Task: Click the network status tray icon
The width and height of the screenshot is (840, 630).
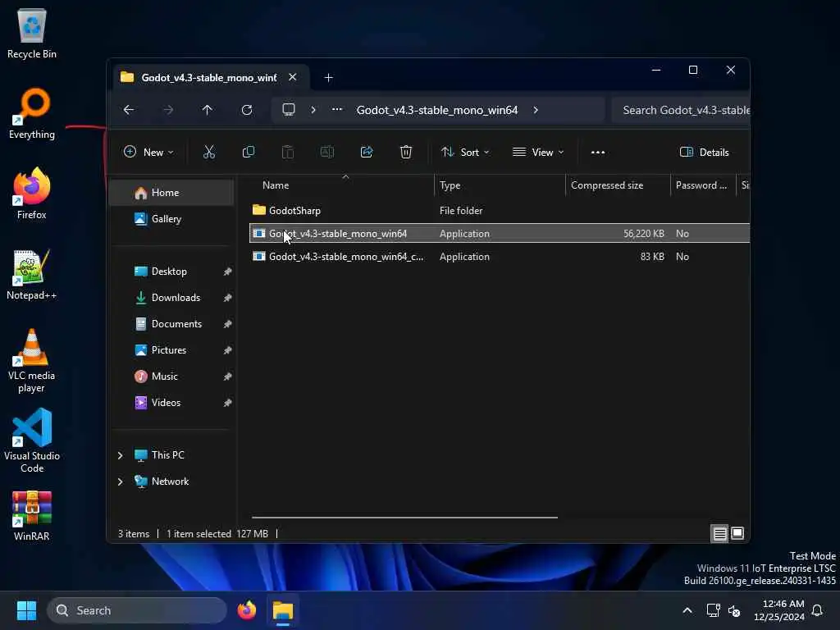Action: click(713, 610)
